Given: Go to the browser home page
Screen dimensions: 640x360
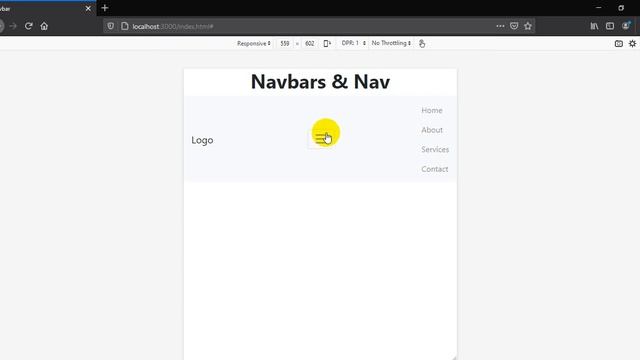Looking at the screenshot, I should tap(44, 26).
